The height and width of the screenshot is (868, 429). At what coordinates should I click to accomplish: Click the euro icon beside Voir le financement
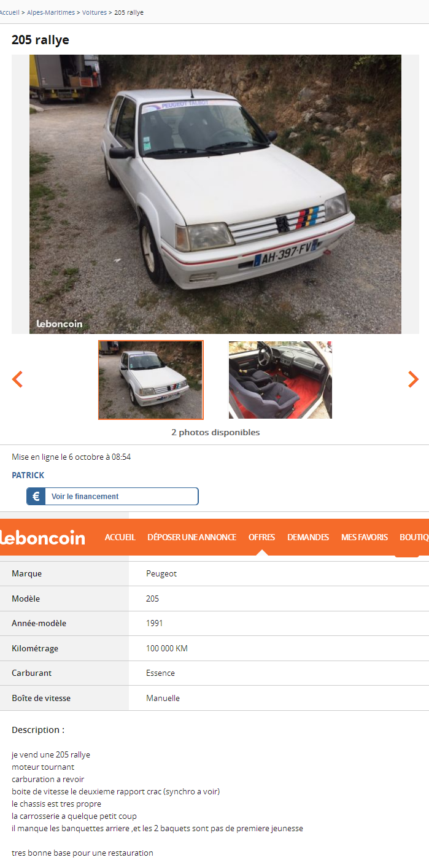(36, 497)
